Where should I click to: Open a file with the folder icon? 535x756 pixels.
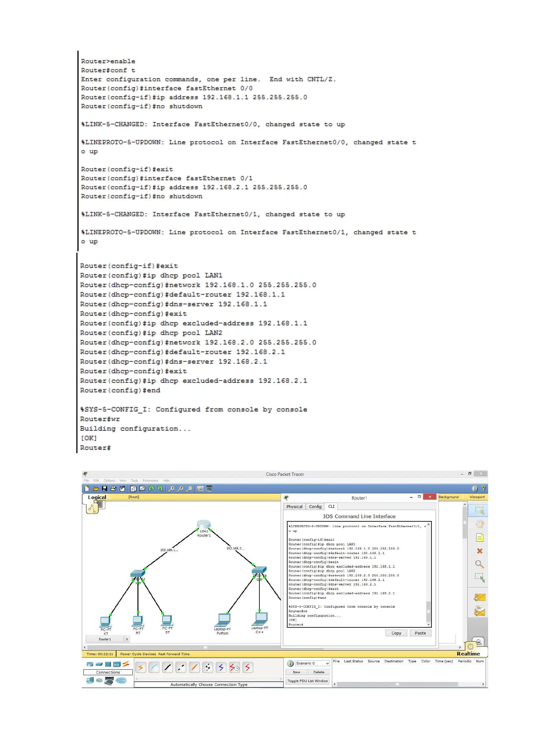[95, 489]
